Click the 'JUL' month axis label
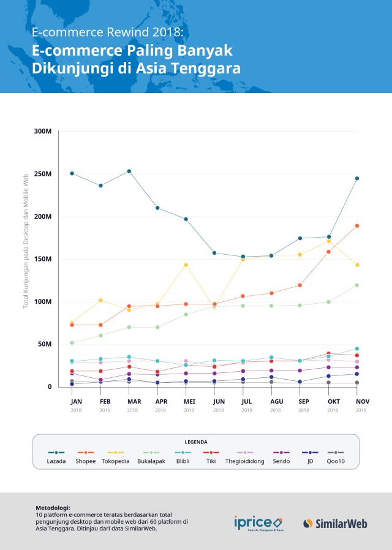392x550 pixels. [x=246, y=402]
